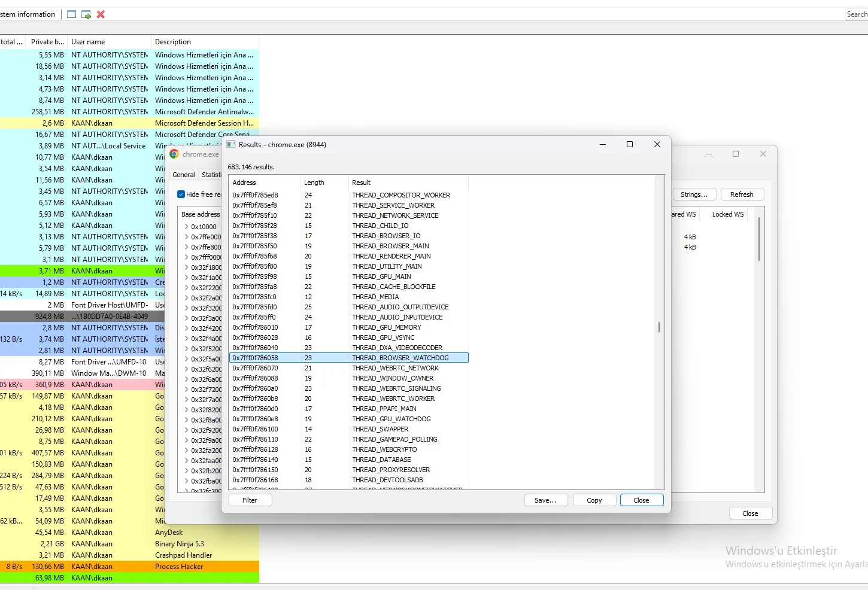
Task: Select the Process Hacker process row
Action: point(129,567)
